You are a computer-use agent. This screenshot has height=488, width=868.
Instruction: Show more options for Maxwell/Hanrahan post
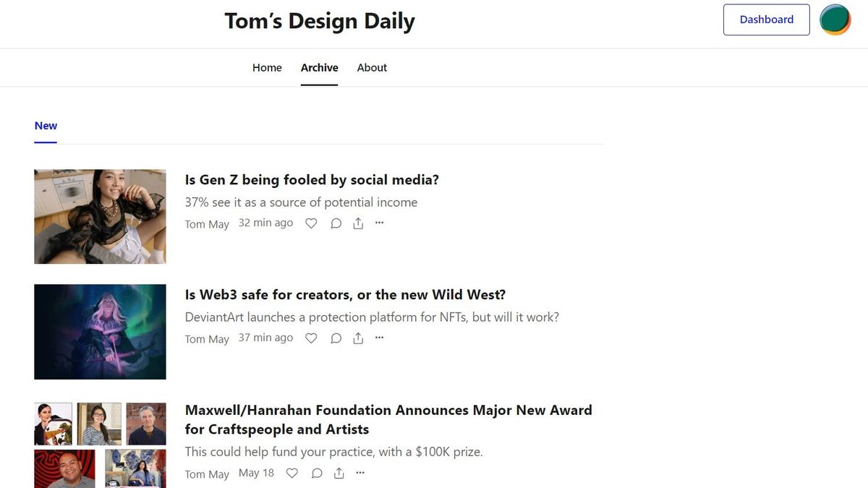361,473
